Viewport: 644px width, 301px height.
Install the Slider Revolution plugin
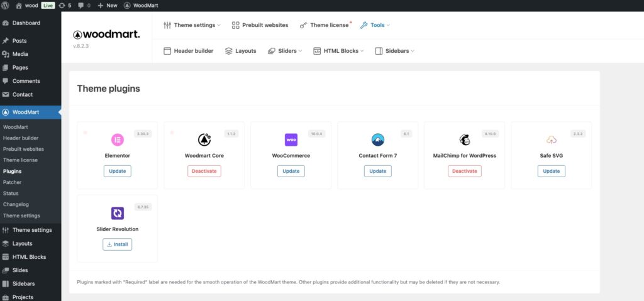[118, 244]
